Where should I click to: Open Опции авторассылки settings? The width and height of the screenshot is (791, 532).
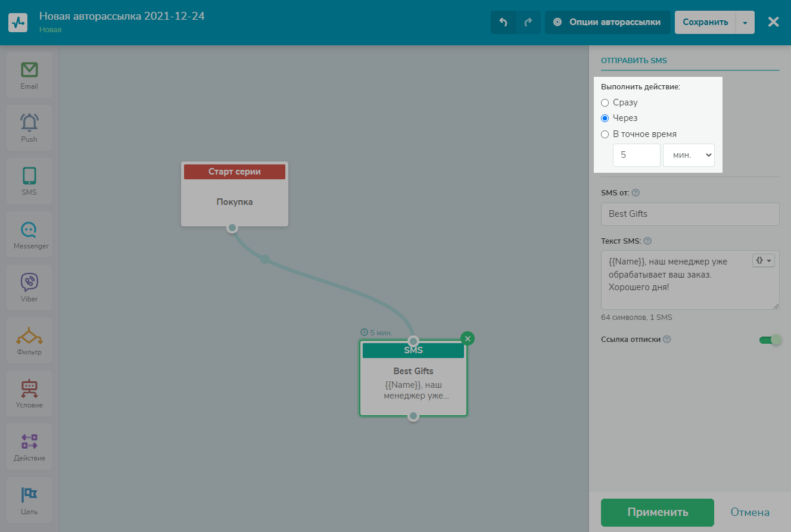click(x=607, y=23)
